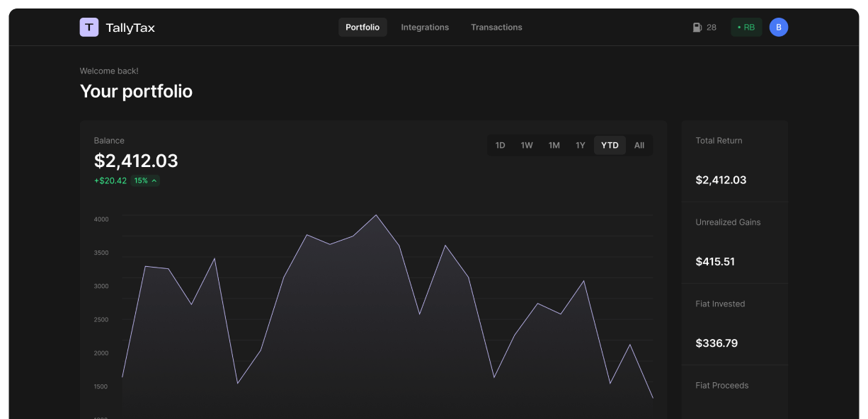Select the YTD range option
Screen dimensions: 868x419
pos(610,146)
